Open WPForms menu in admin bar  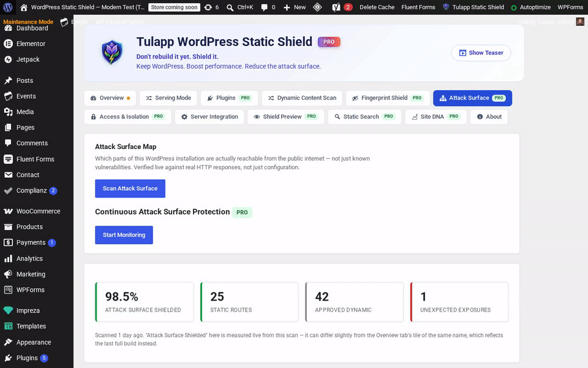[570, 7]
